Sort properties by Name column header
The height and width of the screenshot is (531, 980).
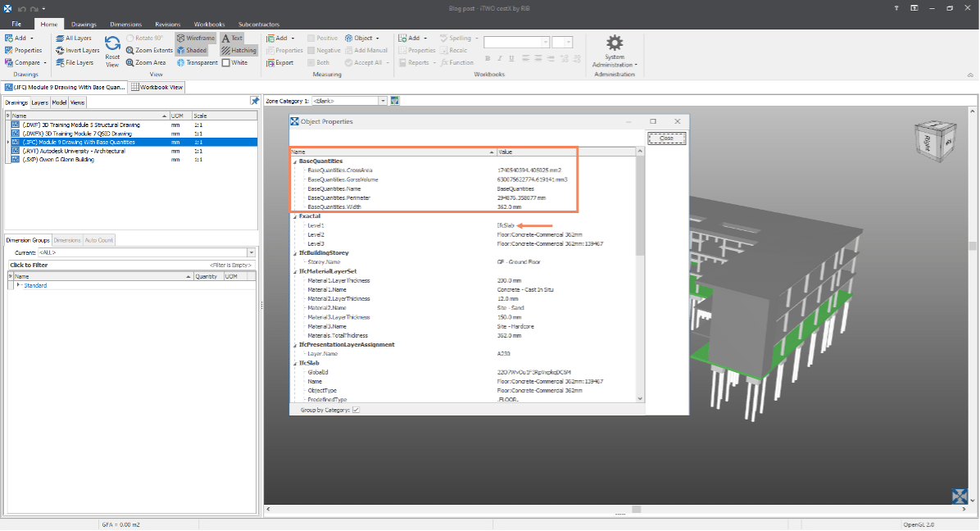coord(393,152)
